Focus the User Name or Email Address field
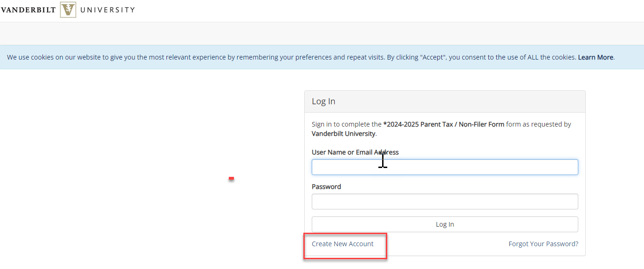644x269 pixels. [445, 167]
